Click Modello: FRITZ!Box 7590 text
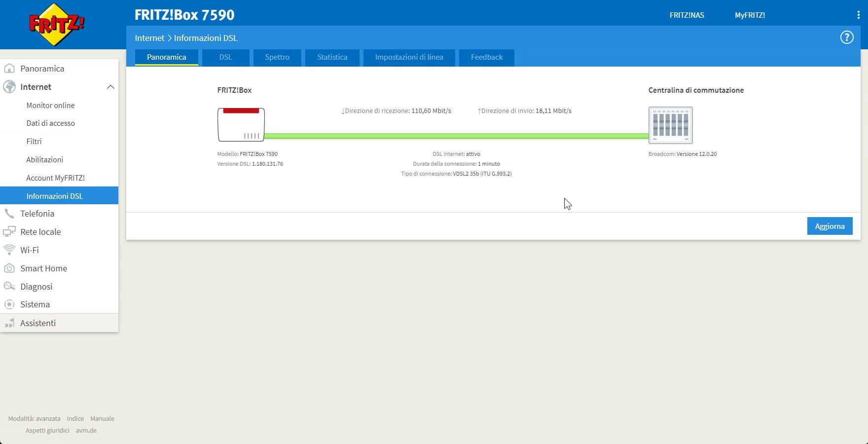The image size is (868, 444). [247, 154]
